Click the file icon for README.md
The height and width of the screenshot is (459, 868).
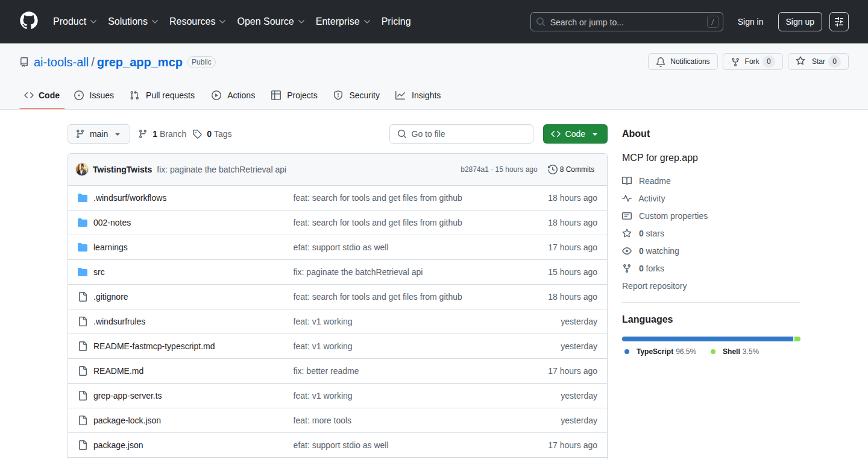[x=83, y=371]
